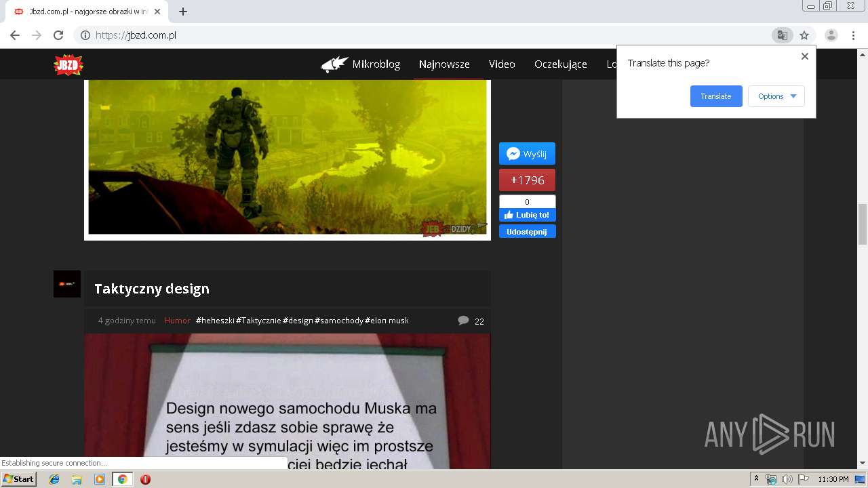Select the Chrome taskbar icon
The height and width of the screenshot is (488, 868).
pos(122,479)
